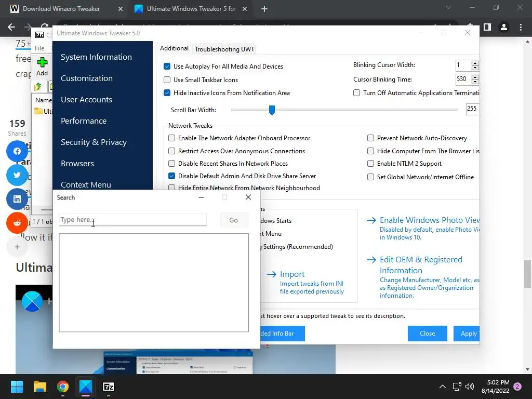Uncheck Disable Default Admin And Disk Drive Share
The width and height of the screenshot is (532, 399).
pos(171,176)
